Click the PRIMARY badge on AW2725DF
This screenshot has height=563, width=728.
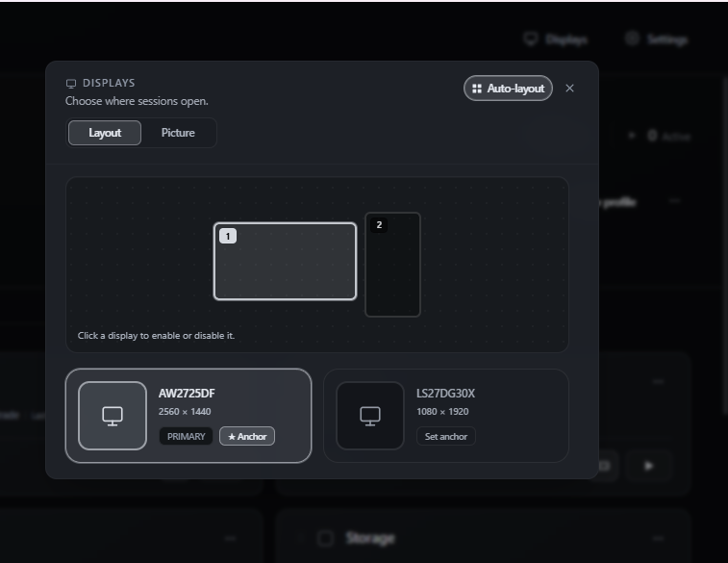(187, 436)
